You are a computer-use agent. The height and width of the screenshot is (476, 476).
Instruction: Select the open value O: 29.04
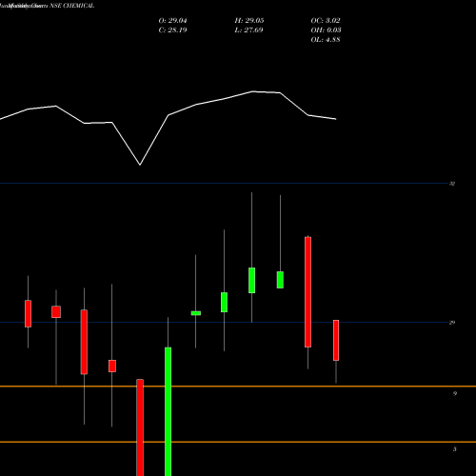pos(172,21)
